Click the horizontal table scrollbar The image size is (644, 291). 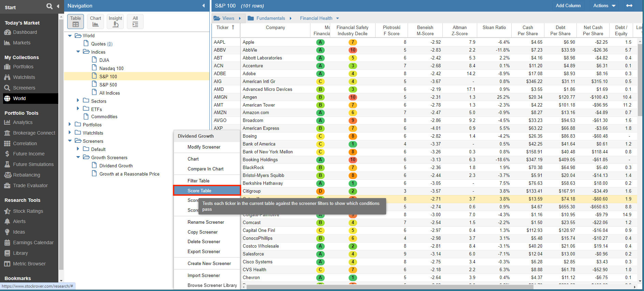coord(390,287)
